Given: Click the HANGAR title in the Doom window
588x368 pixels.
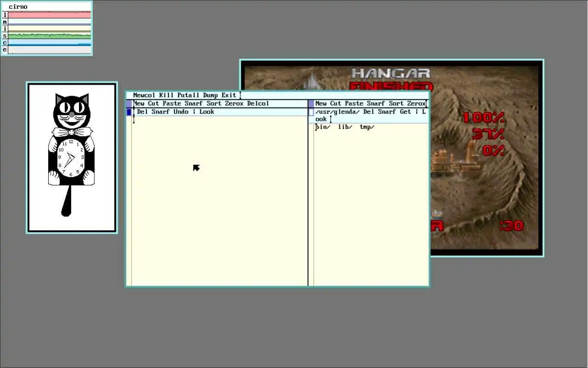Looking at the screenshot, I should (391, 73).
